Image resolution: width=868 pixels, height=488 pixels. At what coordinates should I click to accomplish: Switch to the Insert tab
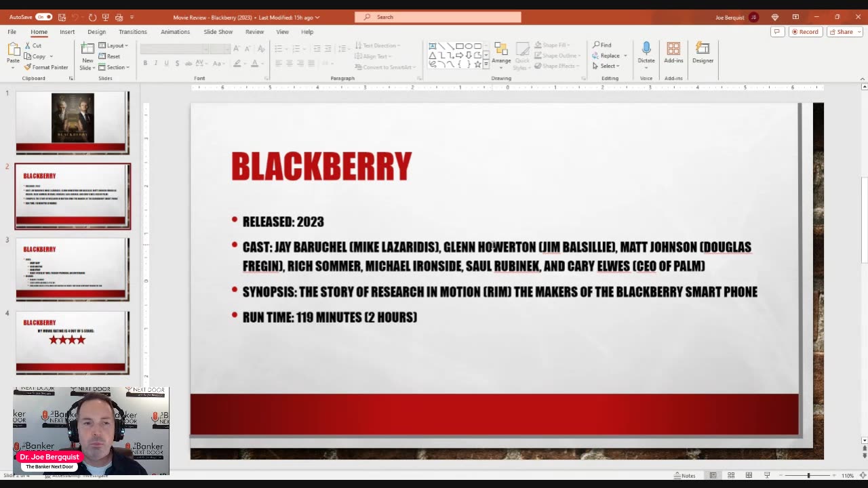point(67,32)
